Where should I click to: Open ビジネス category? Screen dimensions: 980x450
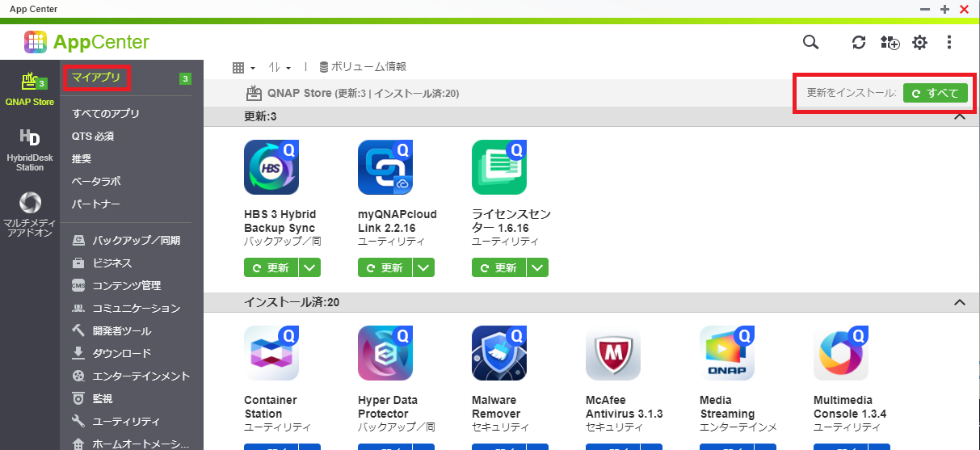point(102,263)
